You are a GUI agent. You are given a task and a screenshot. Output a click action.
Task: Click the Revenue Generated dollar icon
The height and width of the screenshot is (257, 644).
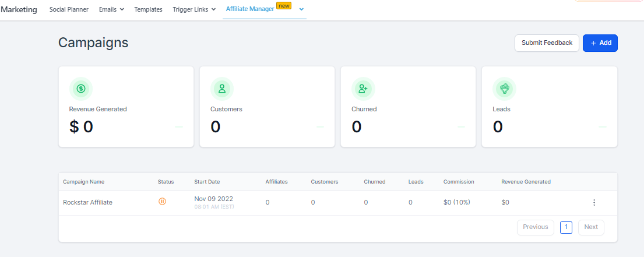pos(81,89)
